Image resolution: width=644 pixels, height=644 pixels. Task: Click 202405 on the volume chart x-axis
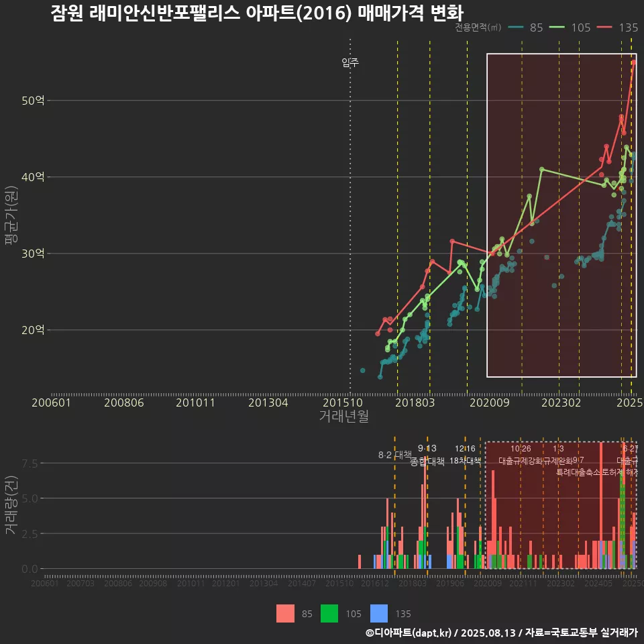(x=598, y=583)
